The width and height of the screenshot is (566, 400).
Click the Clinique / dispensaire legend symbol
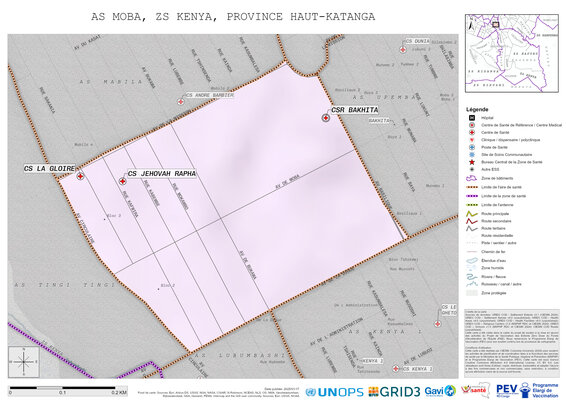coord(471,140)
